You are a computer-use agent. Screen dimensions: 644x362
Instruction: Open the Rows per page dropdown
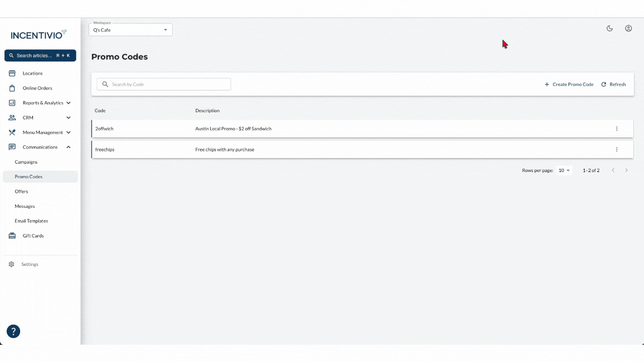(x=563, y=170)
